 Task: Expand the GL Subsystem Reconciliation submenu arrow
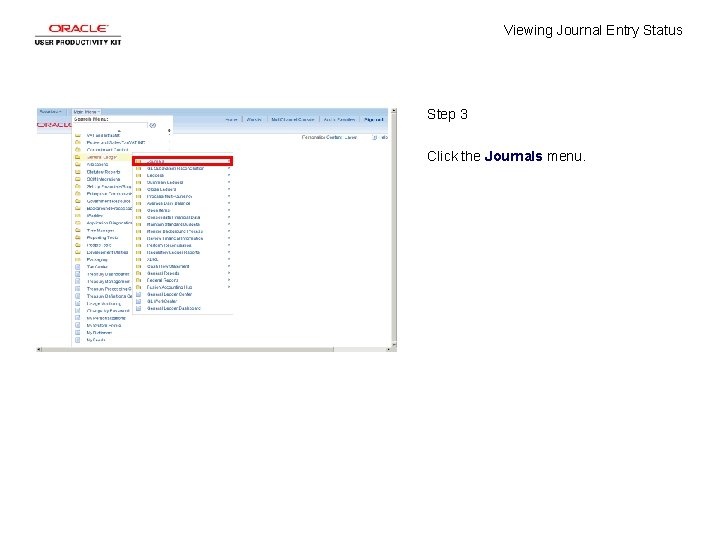coord(228,169)
